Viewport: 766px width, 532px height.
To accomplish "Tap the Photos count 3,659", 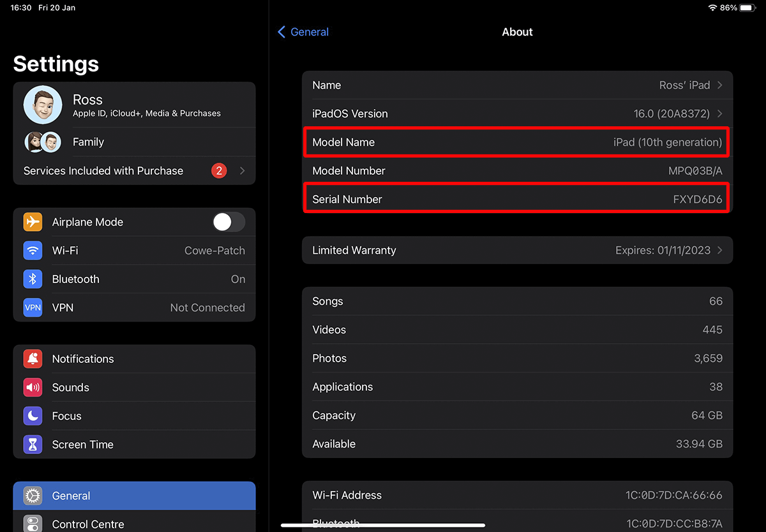I will [x=709, y=358].
